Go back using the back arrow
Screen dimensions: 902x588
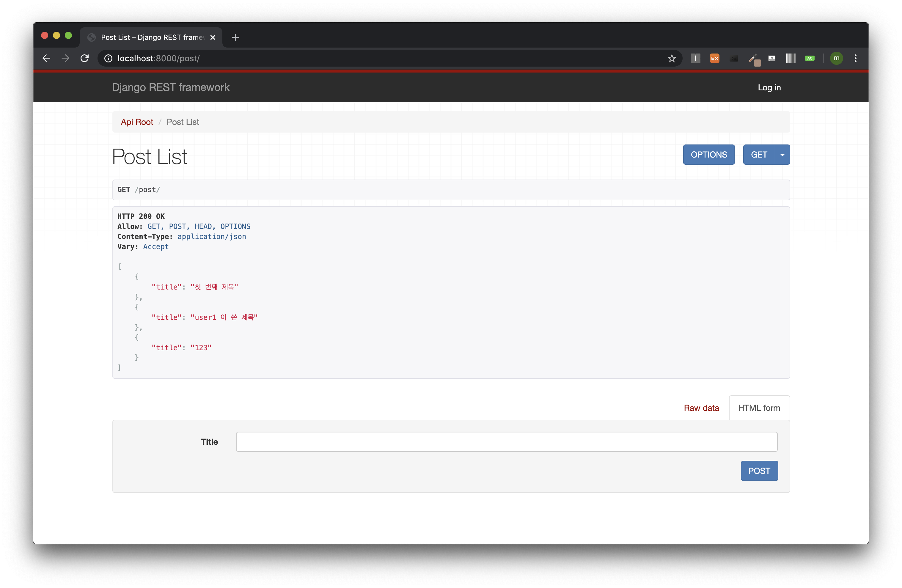click(46, 58)
